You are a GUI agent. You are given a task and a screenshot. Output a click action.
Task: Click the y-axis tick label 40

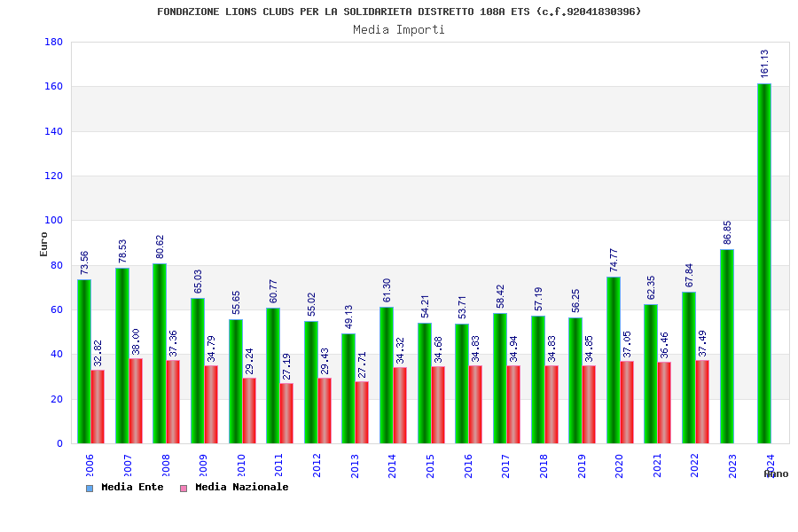coord(57,355)
